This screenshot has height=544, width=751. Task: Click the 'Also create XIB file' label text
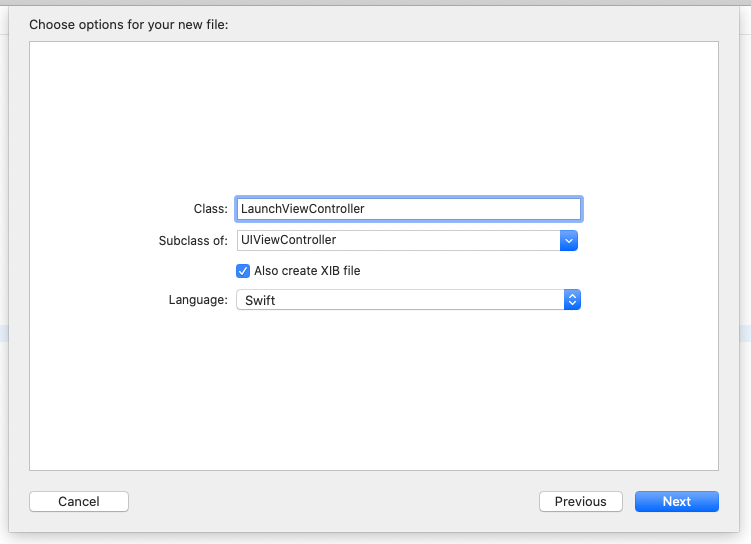coord(307,271)
